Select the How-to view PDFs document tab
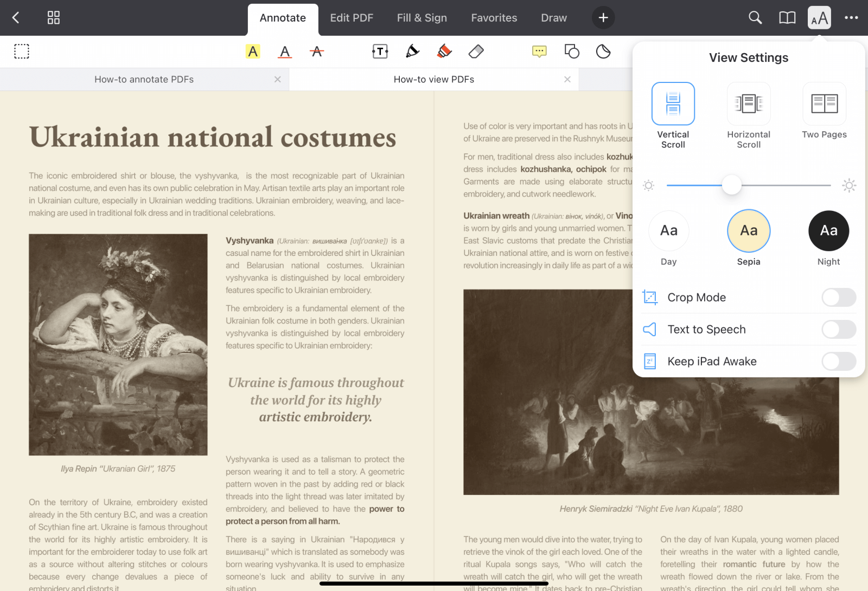The width and height of the screenshot is (868, 591). pyautogui.click(x=434, y=79)
